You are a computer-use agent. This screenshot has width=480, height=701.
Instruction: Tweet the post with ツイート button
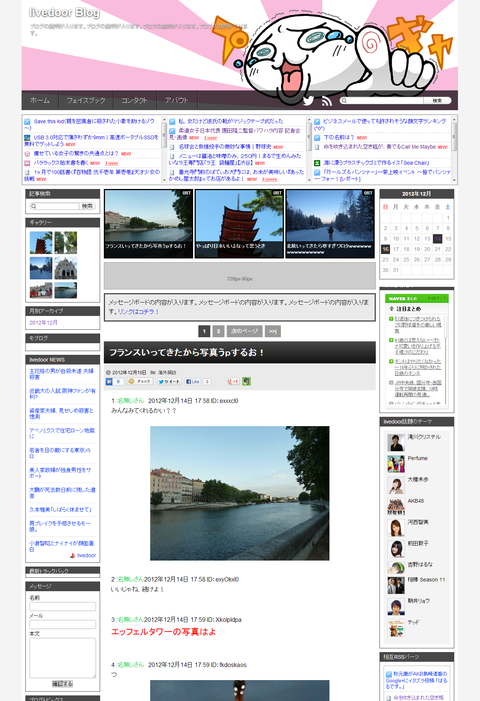pos(169,381)
